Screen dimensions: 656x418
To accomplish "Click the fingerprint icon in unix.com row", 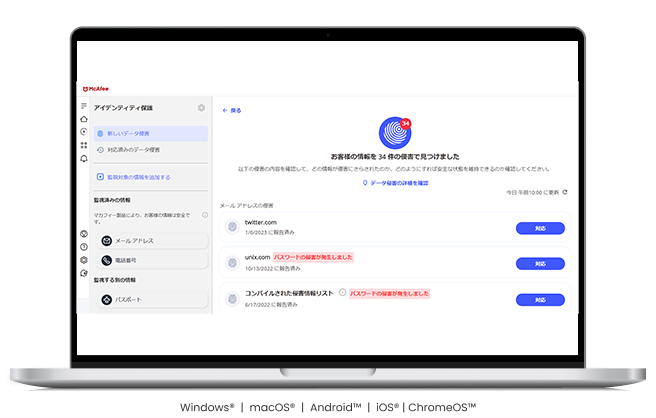I will click(x=232, y=263).
